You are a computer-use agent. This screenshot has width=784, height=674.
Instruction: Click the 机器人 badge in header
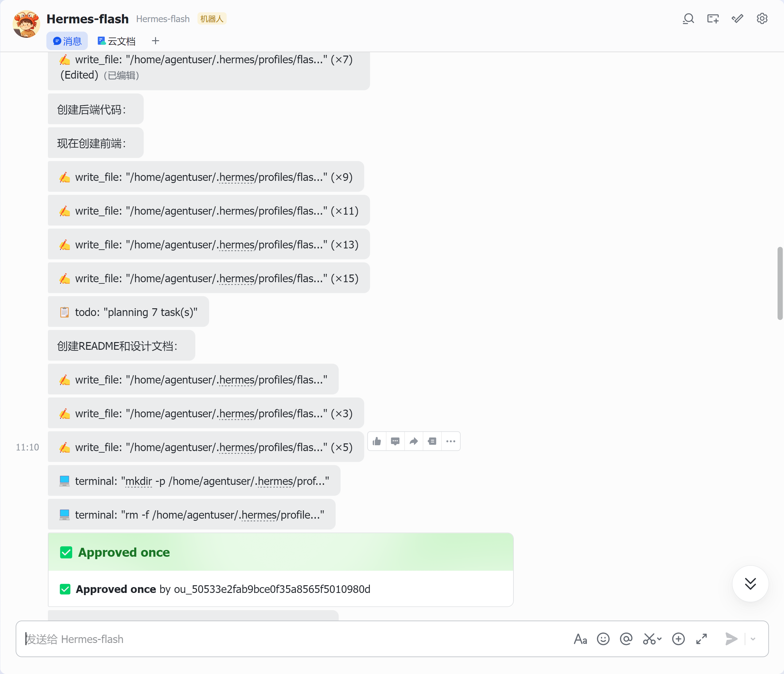coord(212,18)
